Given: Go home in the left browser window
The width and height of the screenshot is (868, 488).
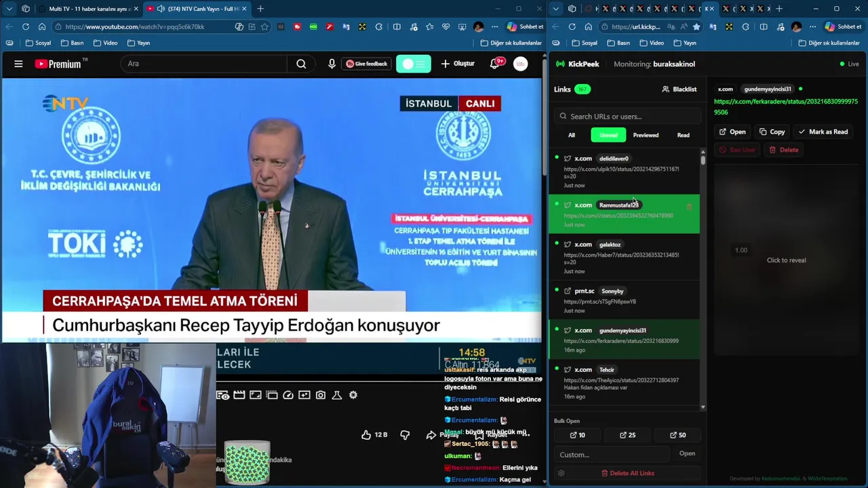Looking at the screenshot, I should [x=42, y=26].
